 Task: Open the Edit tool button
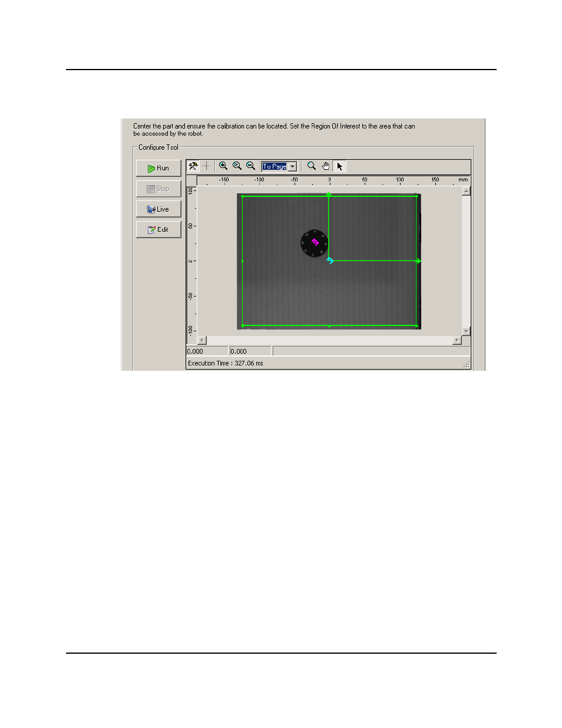(158, 229)
